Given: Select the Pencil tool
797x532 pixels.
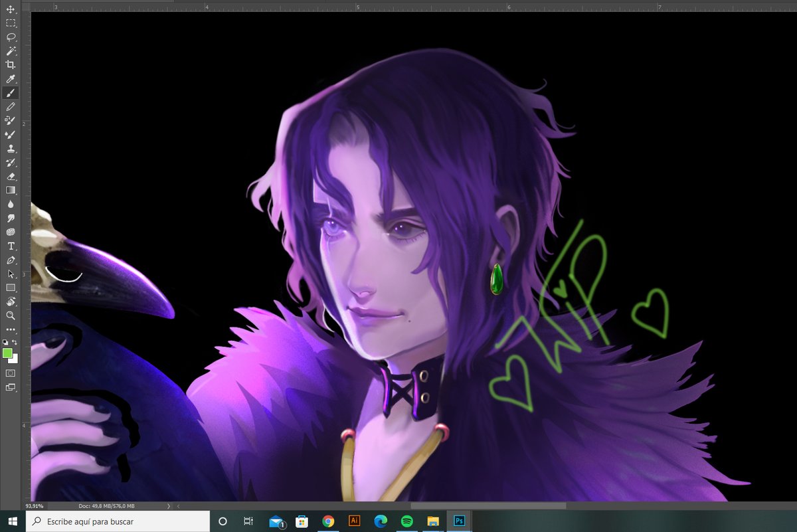Looking at the screenshot, I should [x=11, y=107].
